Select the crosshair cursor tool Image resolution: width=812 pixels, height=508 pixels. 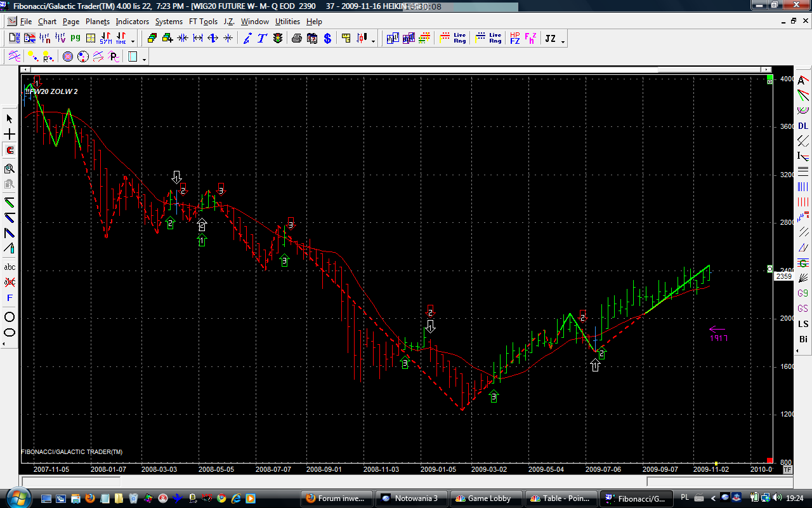10,135
